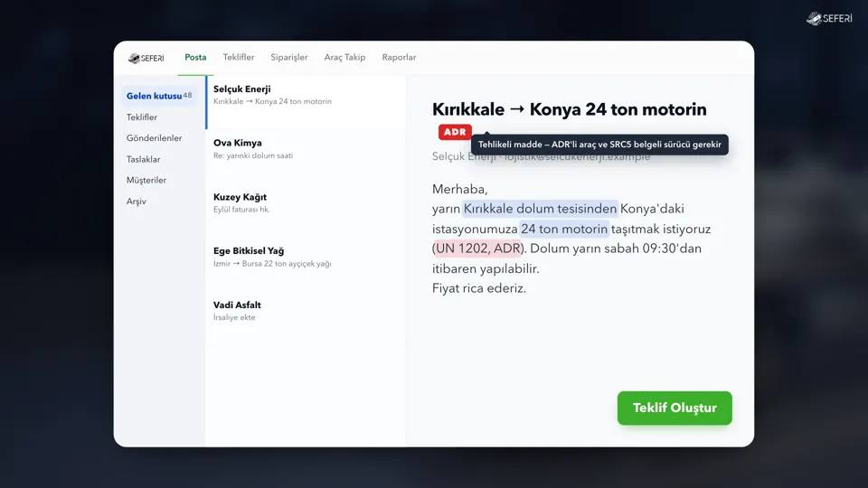Click the red ADR badge
The height and width of the screenshot is (488, 868).
tap(455, 132)
